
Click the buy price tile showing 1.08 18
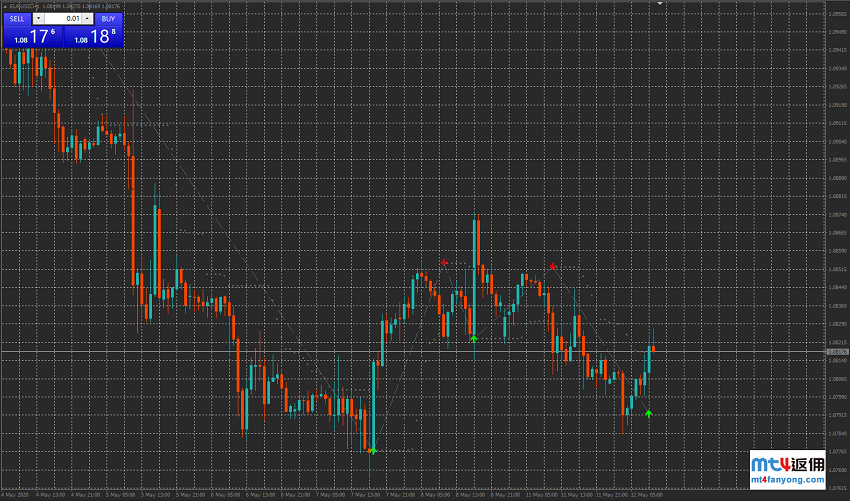coord(92,37)
